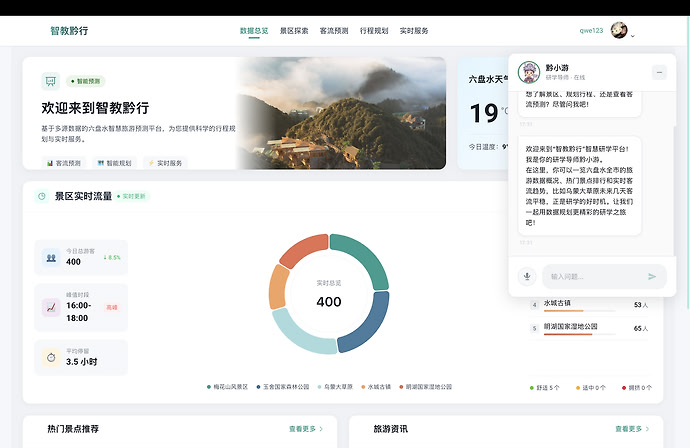Click the 水城古镇 visitor progress bar
The image size is (690, 448).
(580, 311)
